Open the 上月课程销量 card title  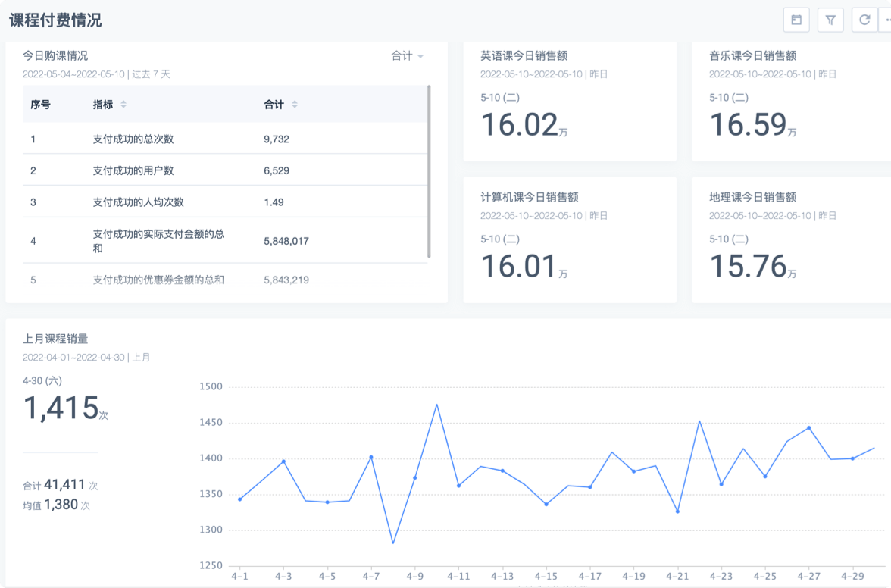tap(55, 339)
